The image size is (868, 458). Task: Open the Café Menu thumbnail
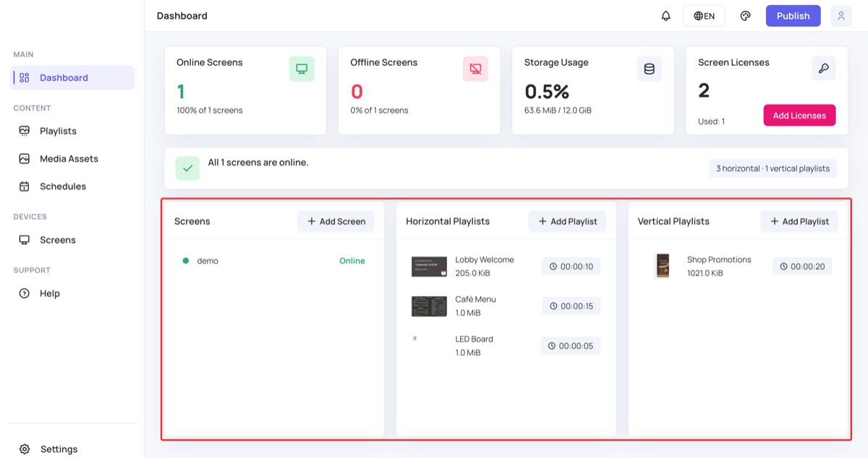429,306
